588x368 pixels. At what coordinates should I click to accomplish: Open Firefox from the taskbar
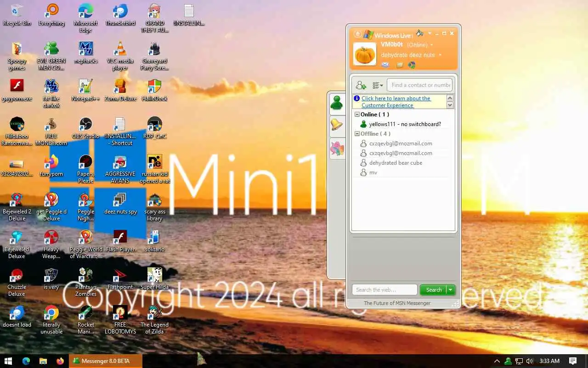(60, 361)
